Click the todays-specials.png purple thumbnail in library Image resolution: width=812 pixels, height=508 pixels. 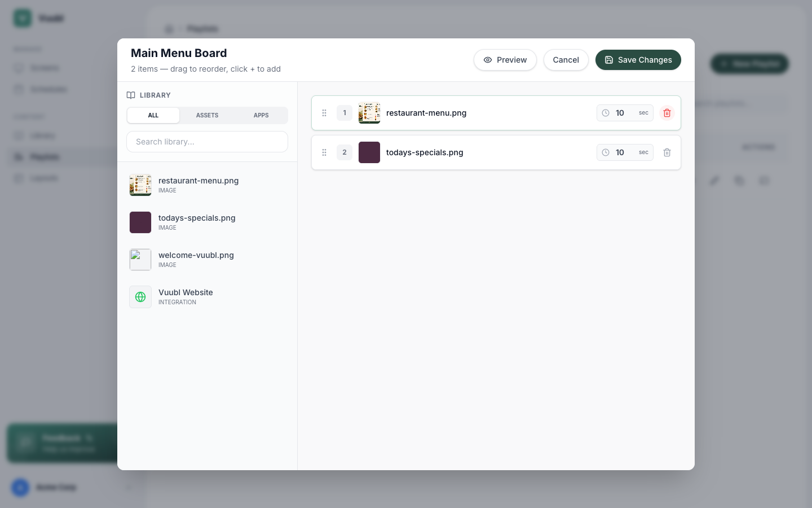pos(140,222)
